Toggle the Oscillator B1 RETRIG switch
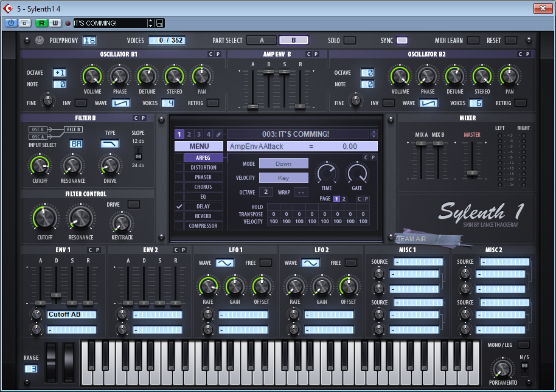The image size is (556, 392). 212,103
